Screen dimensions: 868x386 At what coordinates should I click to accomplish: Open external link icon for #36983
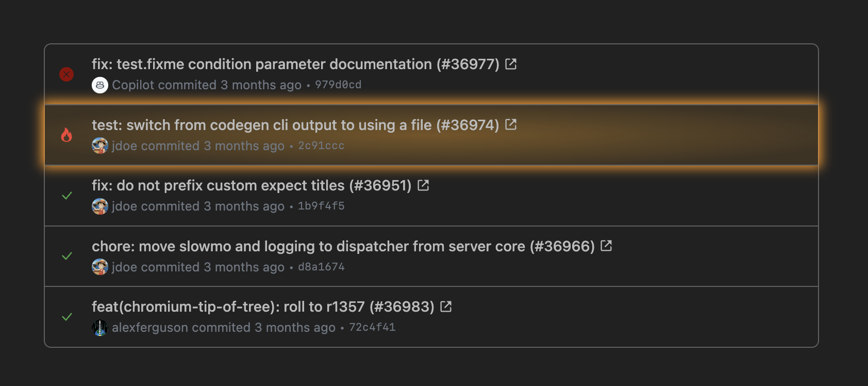pos(446,307)
